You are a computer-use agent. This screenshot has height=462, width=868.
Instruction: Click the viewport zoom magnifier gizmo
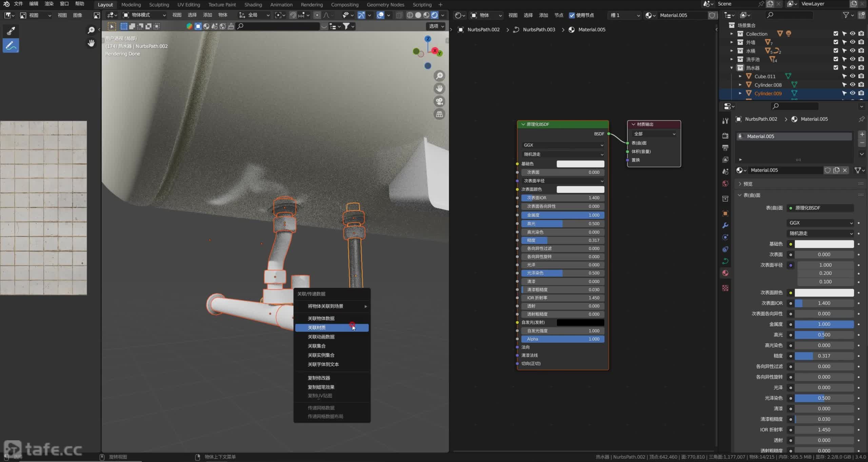[439, 76]
